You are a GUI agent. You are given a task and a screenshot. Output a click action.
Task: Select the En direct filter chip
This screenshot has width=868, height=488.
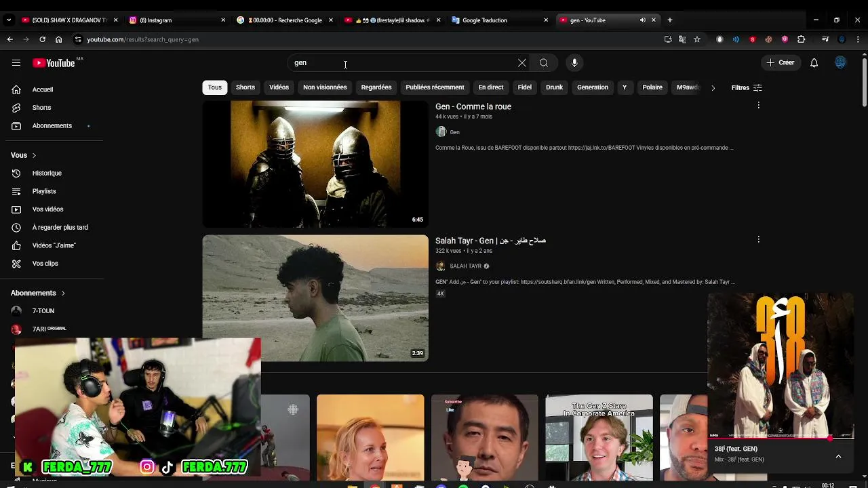491,87
